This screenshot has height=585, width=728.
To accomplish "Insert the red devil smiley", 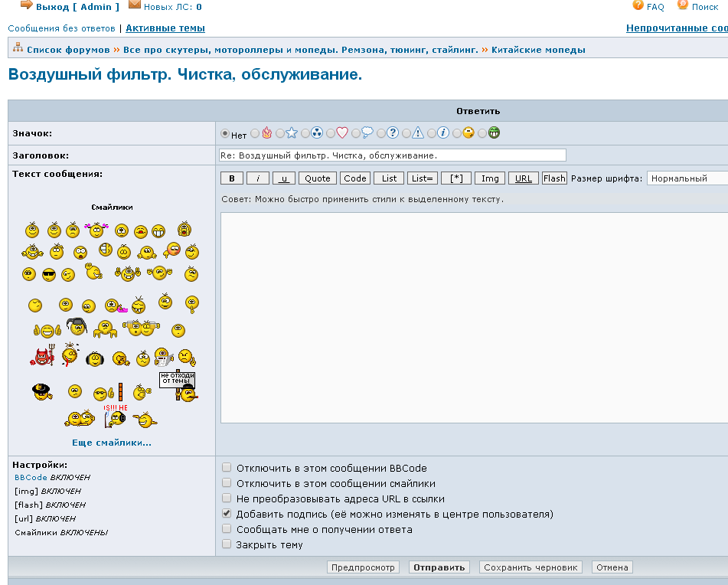I will click(41, 357).
